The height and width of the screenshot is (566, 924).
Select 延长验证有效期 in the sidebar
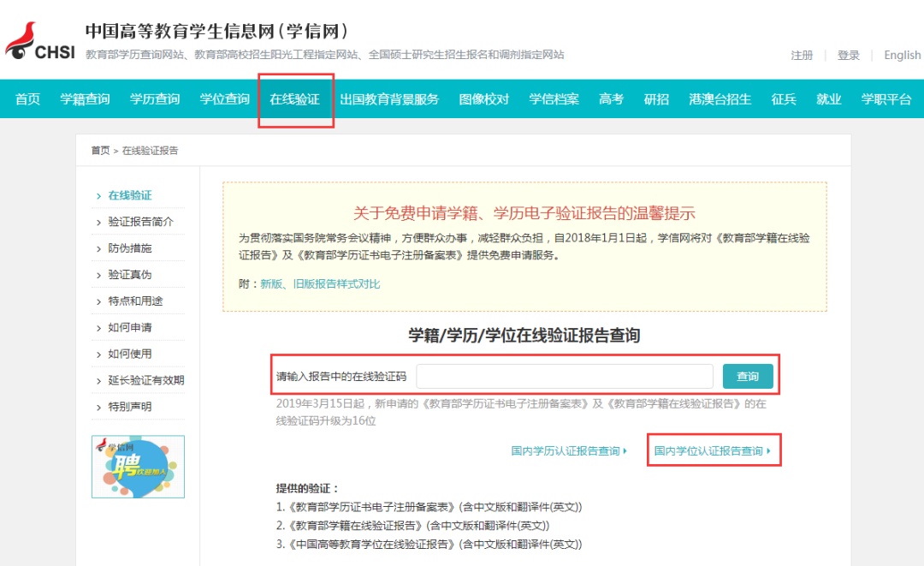(145, 380)
